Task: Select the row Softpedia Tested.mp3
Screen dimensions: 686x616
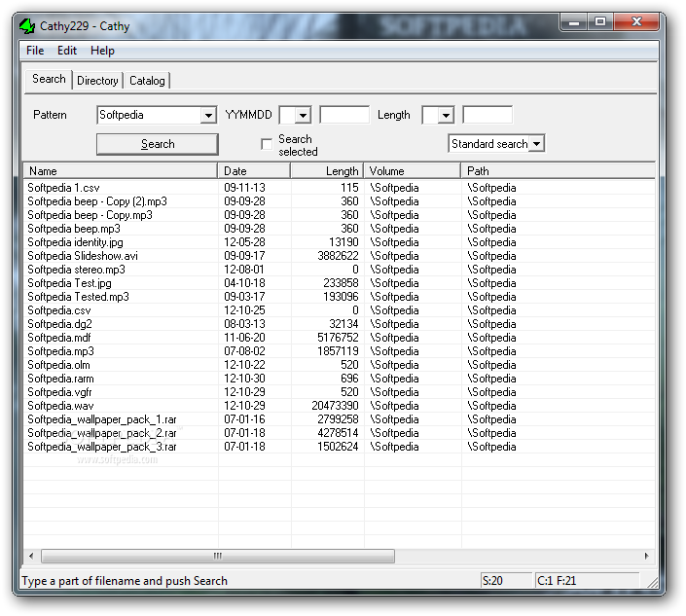Action: pyautogui.click(x=340, y=297)
